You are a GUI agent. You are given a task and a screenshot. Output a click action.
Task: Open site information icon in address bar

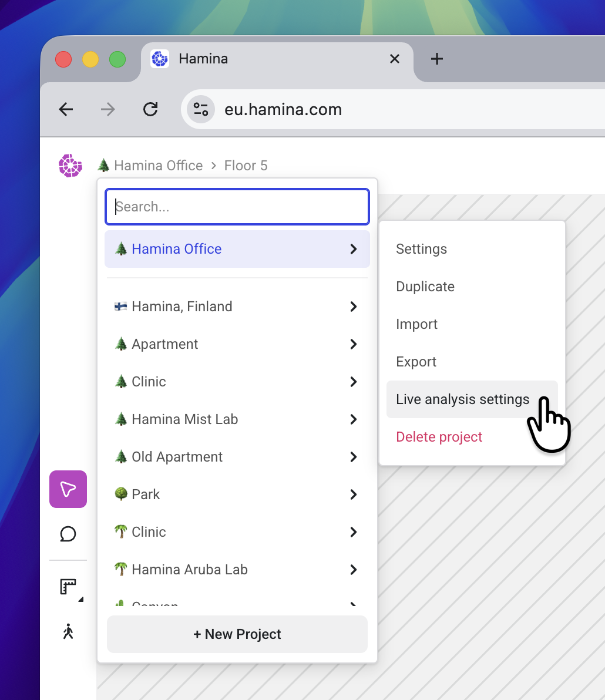(201, 109)
